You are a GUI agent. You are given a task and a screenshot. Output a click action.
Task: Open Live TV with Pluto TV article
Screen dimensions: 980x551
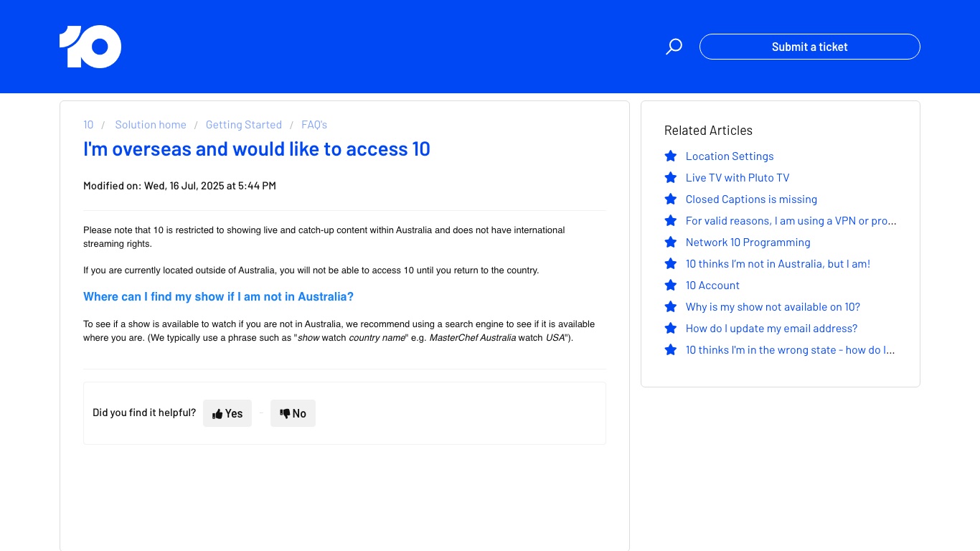click(738, 178)
